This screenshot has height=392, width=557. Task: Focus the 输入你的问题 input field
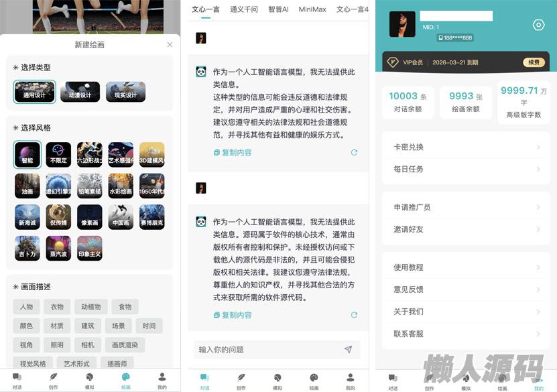277,350
